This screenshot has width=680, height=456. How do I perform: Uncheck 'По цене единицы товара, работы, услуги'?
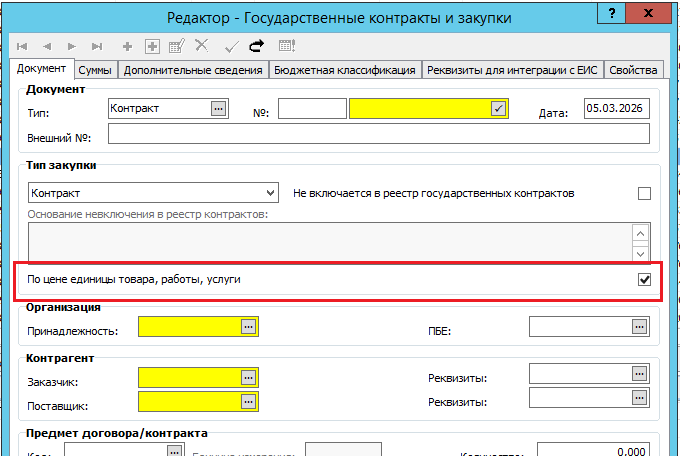pos(644,280)
